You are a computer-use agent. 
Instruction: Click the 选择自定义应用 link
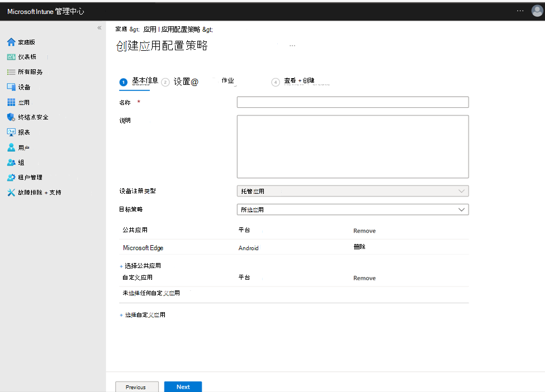tap(145, 315)
